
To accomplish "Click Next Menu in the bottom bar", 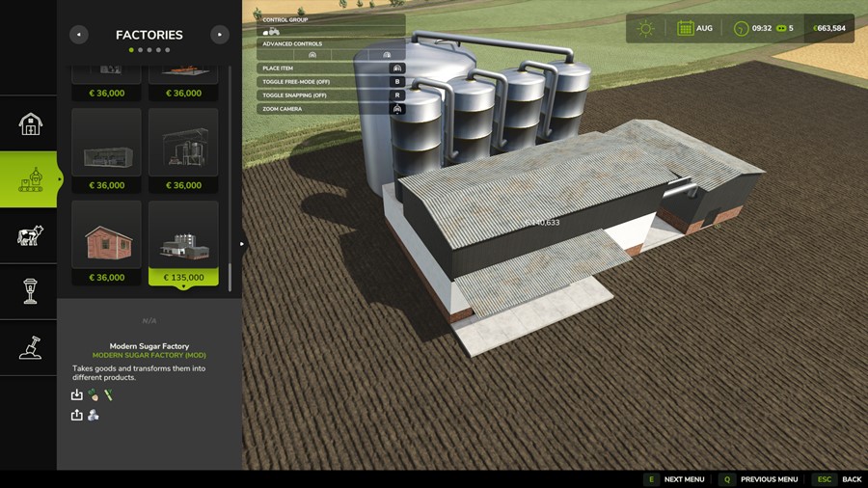I will tap(684, 479).
